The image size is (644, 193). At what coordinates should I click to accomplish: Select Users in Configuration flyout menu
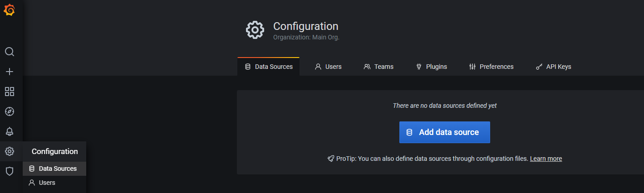tap(54, 183)
